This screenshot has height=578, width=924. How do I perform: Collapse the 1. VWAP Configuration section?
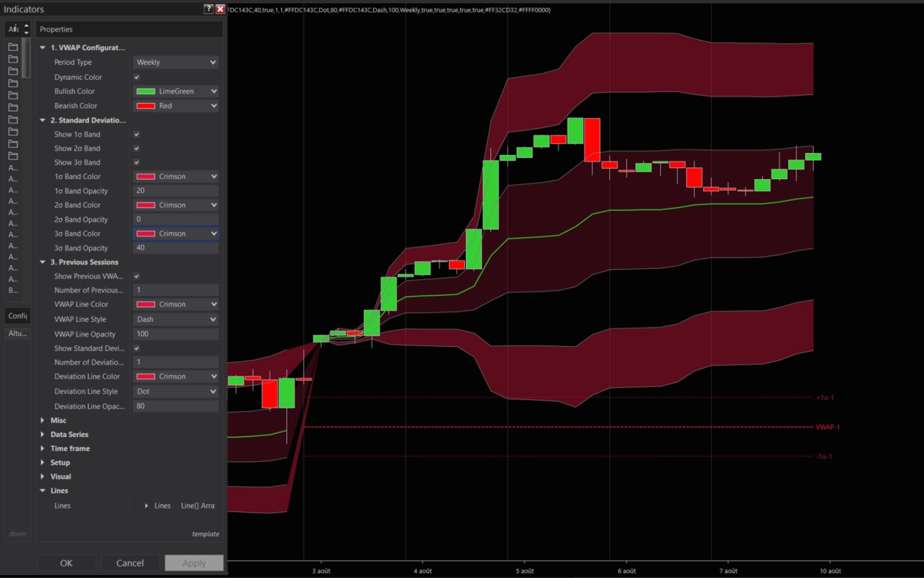point(42,48)
